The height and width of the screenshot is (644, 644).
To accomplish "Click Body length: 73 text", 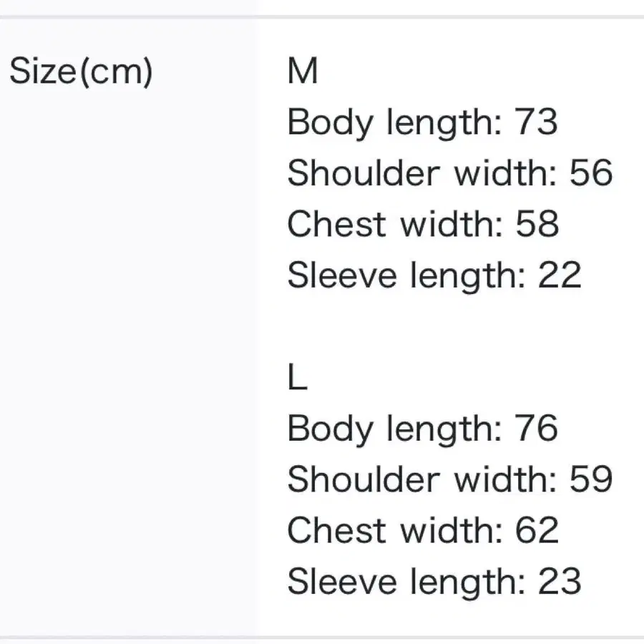I will point(423,123).
